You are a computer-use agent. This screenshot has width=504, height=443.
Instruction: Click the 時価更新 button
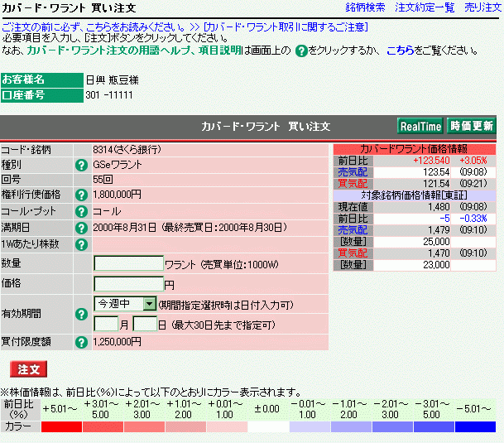pos(471,126)
